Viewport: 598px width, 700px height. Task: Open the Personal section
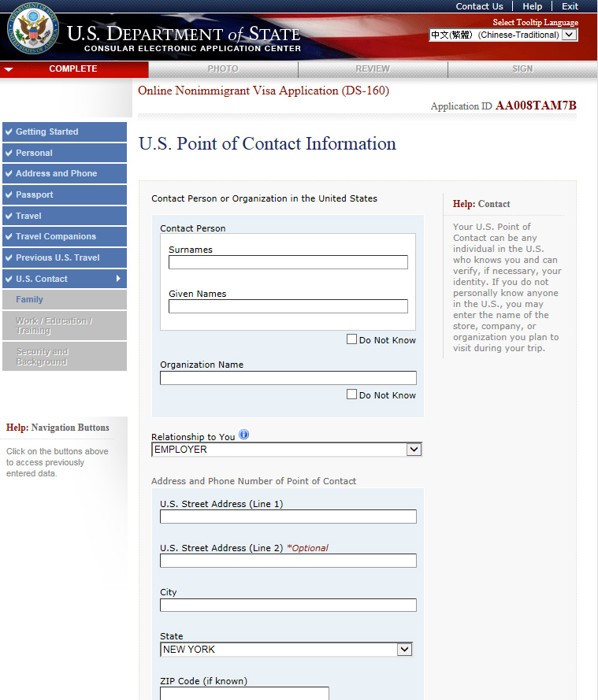pyautogui.click(x=65, y=153)
